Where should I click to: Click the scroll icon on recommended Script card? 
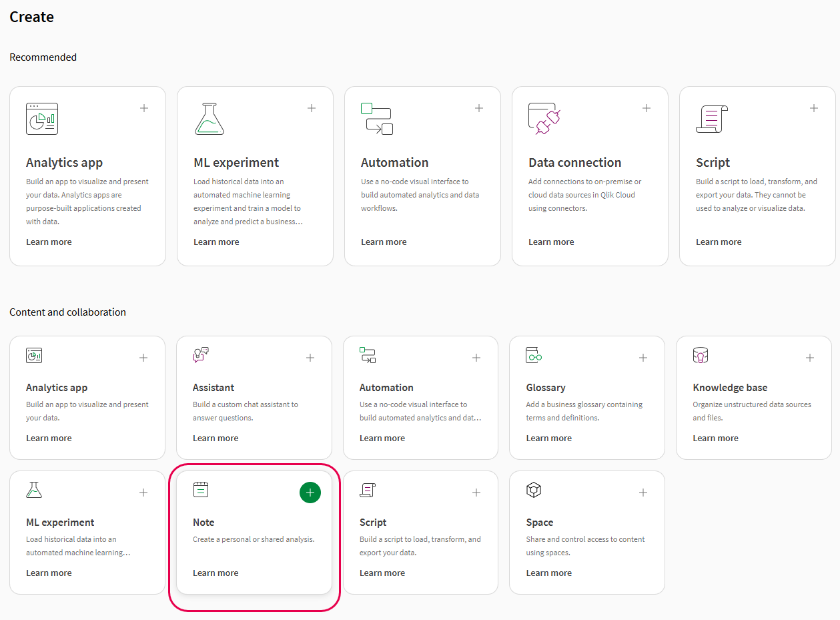point(712,119)
